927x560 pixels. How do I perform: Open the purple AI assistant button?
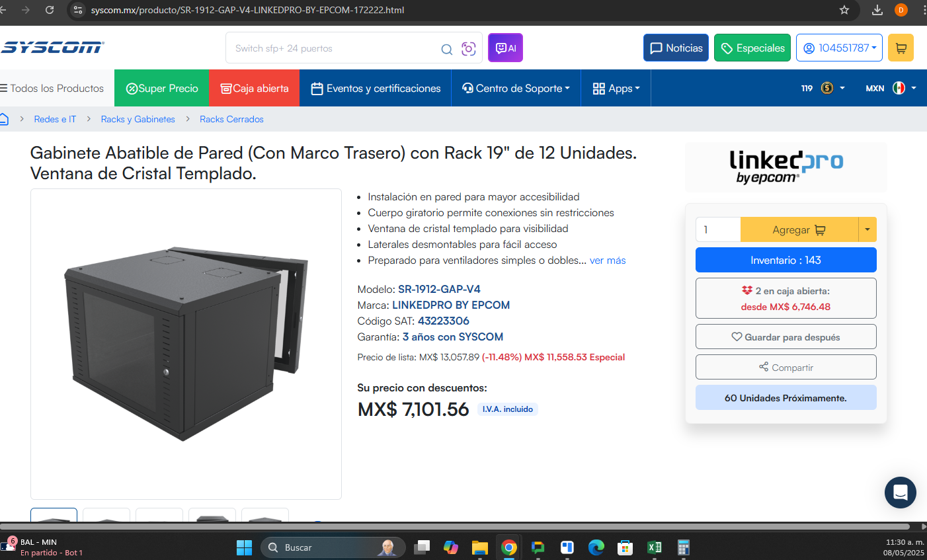click(x=505, y=48)
